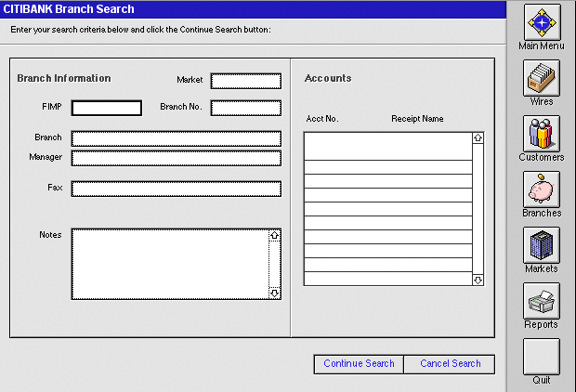
Task: Click Accounts list scroll up arrow
Action: point(478,137)
